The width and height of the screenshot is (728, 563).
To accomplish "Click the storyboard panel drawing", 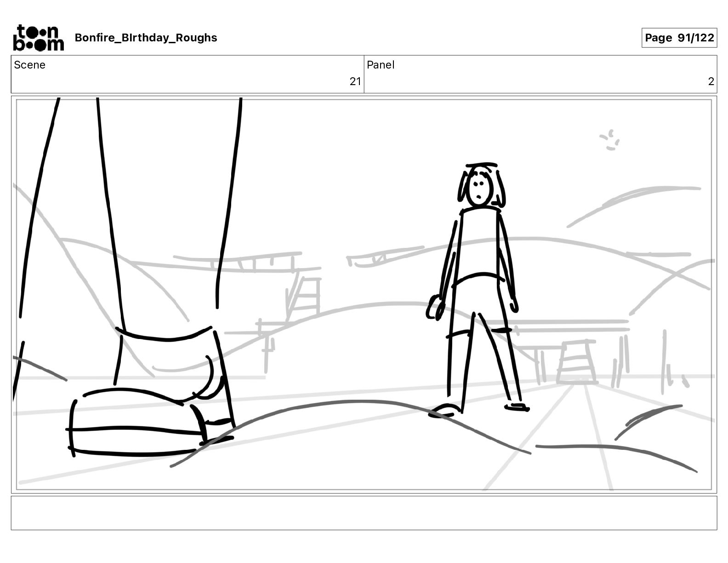I will point(364,294).
